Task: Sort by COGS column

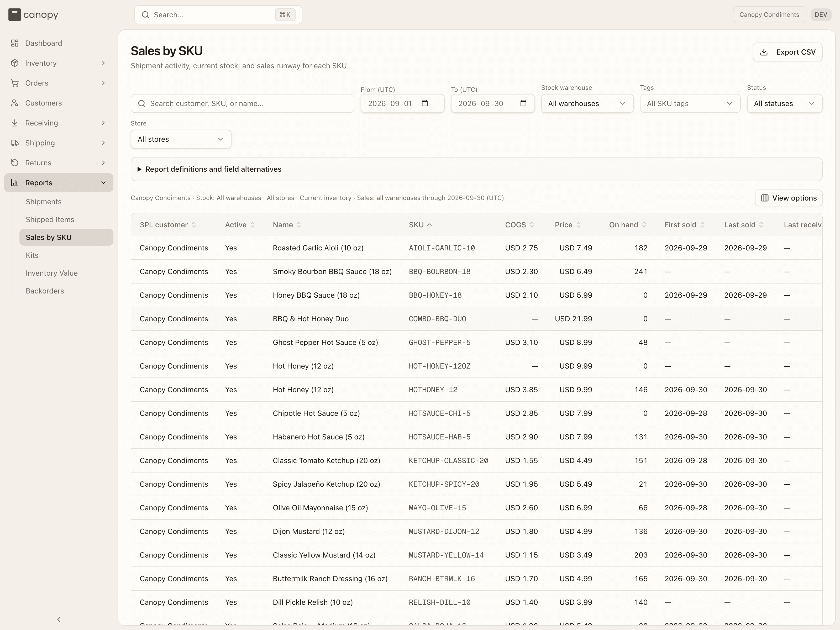Action: [x=519, y=225]
